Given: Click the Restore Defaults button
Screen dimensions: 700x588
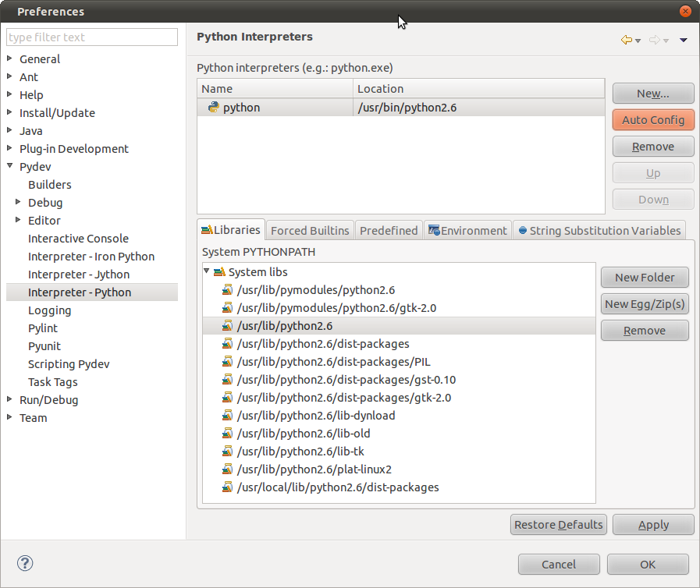Looking at the screenshot, I should [558, 524].
